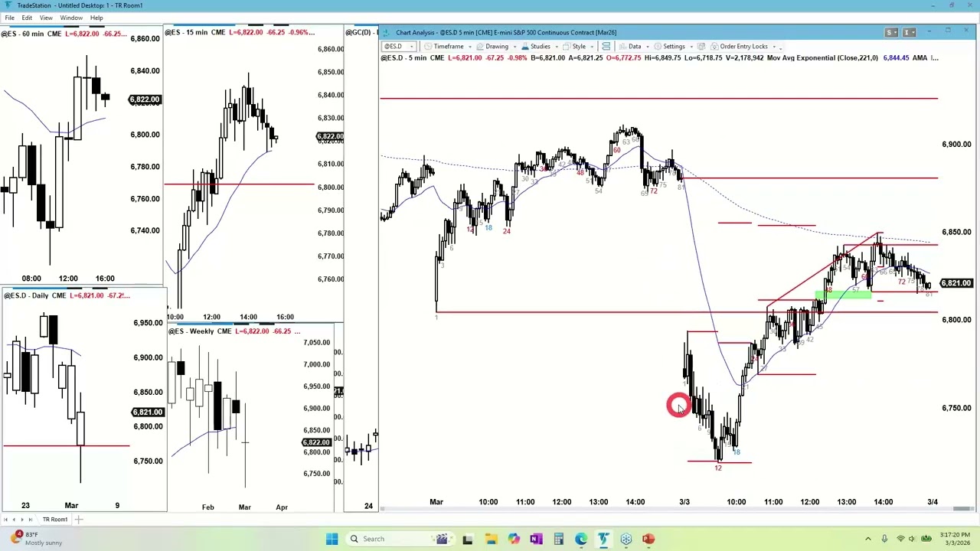Expand the Studies dropdown arrow

557,47
